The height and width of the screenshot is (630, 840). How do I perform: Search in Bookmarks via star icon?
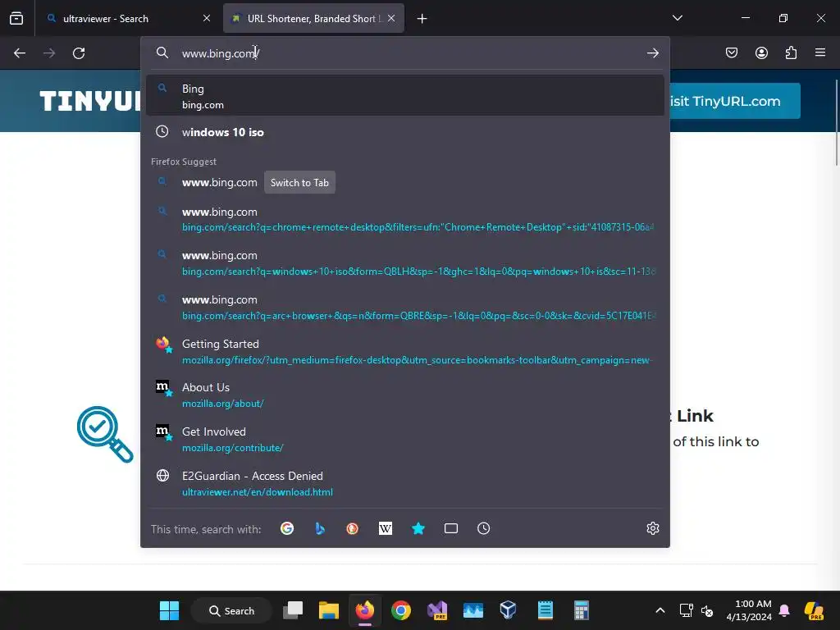tap(418, 529)
